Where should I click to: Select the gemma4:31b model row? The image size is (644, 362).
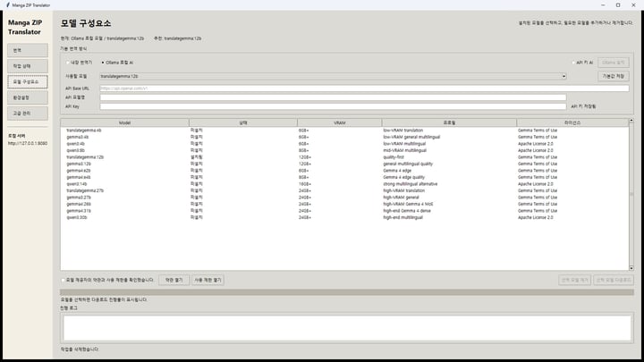344,211
